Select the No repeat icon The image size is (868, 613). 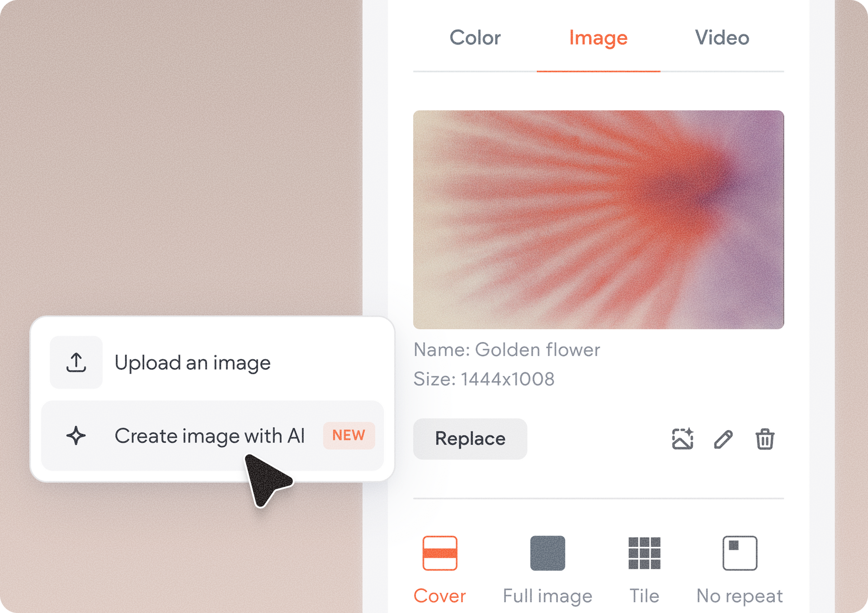pyautogui.click(x=740, y=553)
